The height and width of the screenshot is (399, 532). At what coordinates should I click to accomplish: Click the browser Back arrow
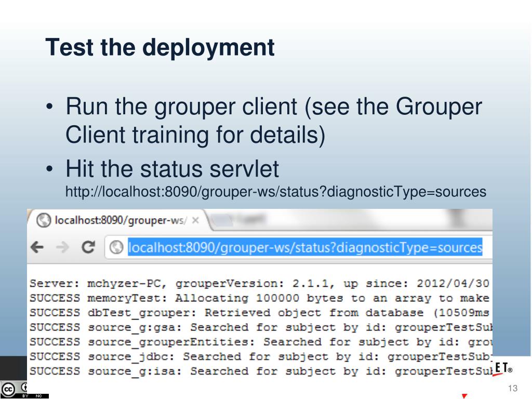(x=37, y=247)
